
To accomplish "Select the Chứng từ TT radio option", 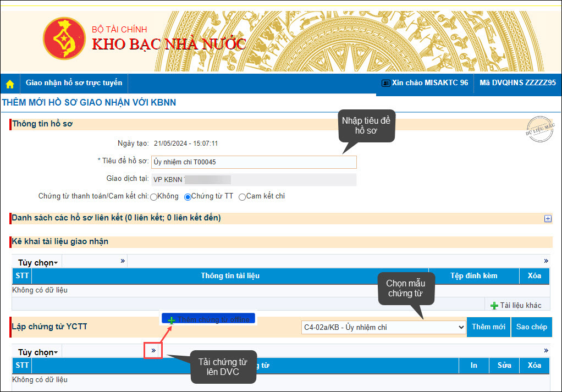I will pos(188,196).
